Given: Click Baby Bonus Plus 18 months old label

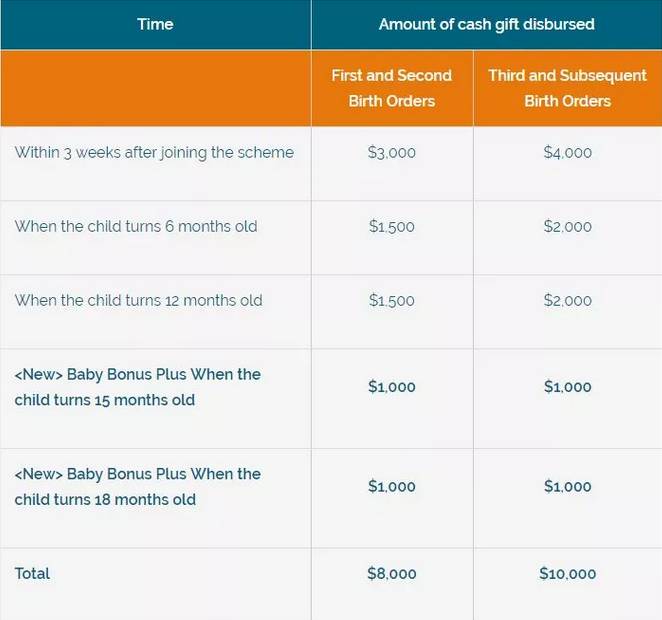Looking at the screenshot, I should coord(137,487).
